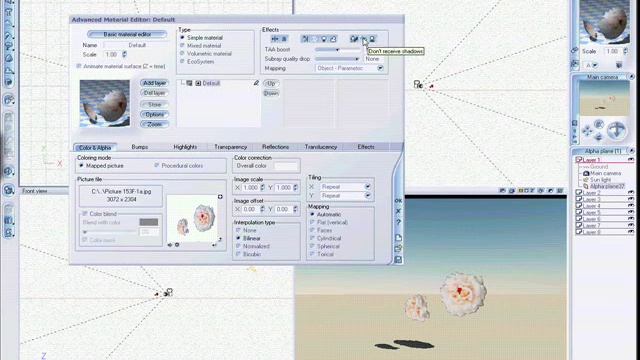
Task: Click the camera pan arrows control
Action: tap(587, 131)
